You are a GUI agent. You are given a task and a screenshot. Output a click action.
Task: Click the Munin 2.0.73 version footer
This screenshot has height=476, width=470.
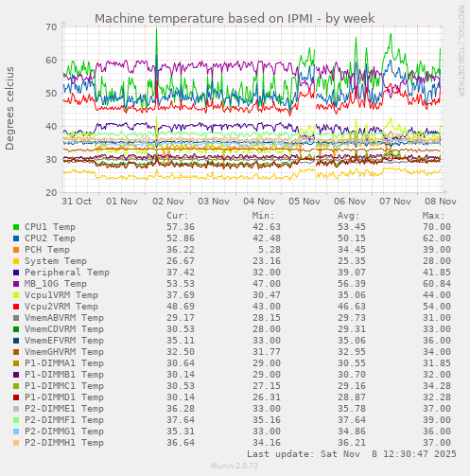click(235, 466)
